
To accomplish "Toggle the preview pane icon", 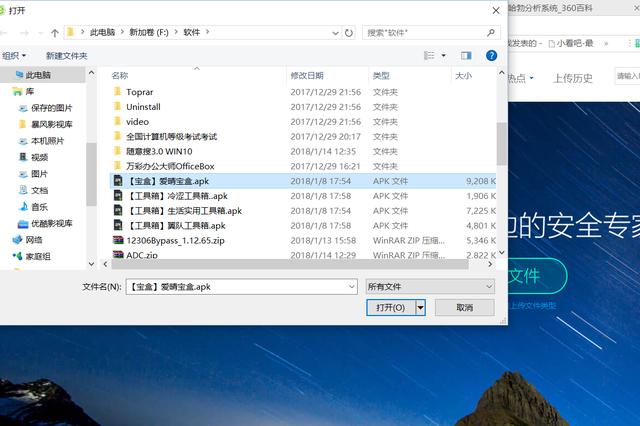I will (x=466, y=55).
